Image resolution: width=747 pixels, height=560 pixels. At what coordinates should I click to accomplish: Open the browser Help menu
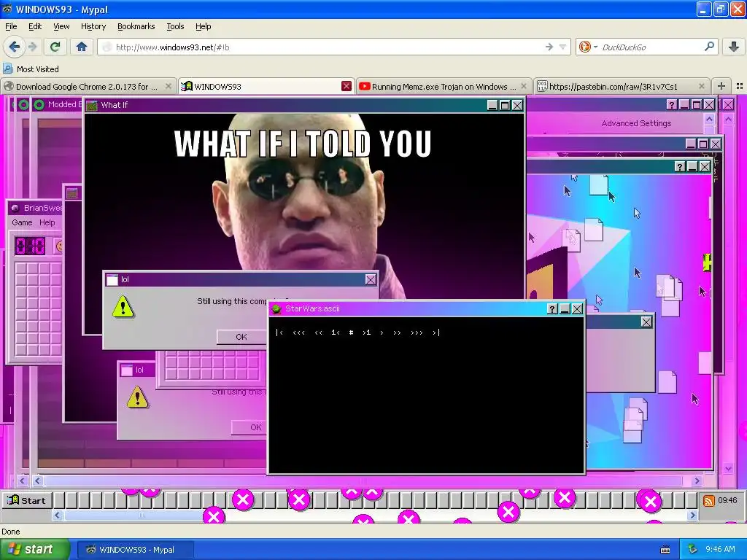[x=203, y=26]
